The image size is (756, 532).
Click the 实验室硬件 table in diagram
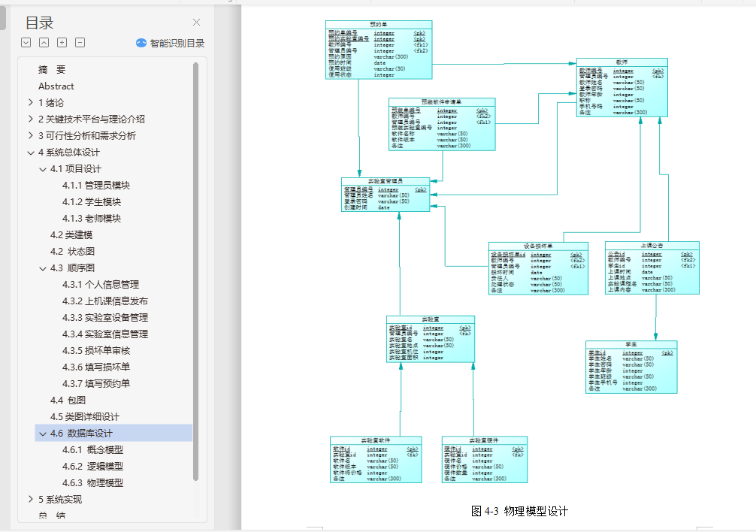pyautogui.click(x=485, y=460)
